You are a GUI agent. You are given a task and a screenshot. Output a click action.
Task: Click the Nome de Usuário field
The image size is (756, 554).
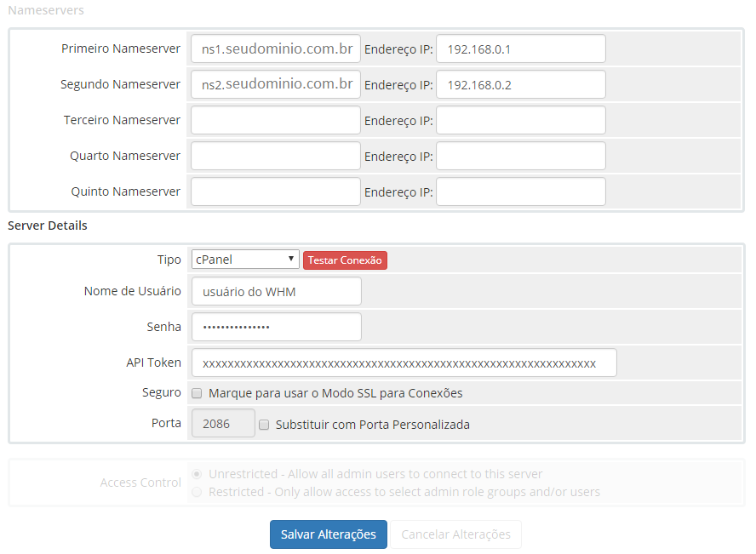(x=277, y=291)
